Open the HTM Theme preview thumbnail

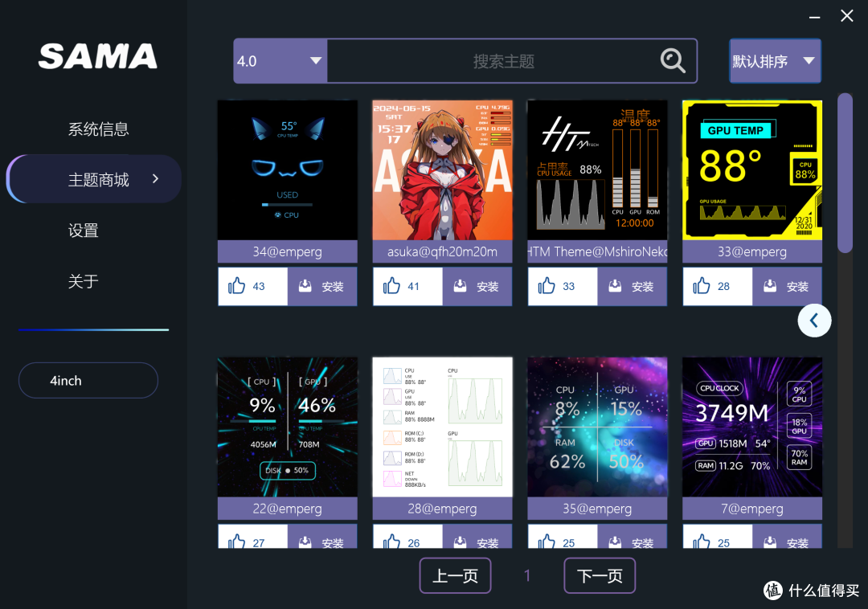tap(597, 170)
